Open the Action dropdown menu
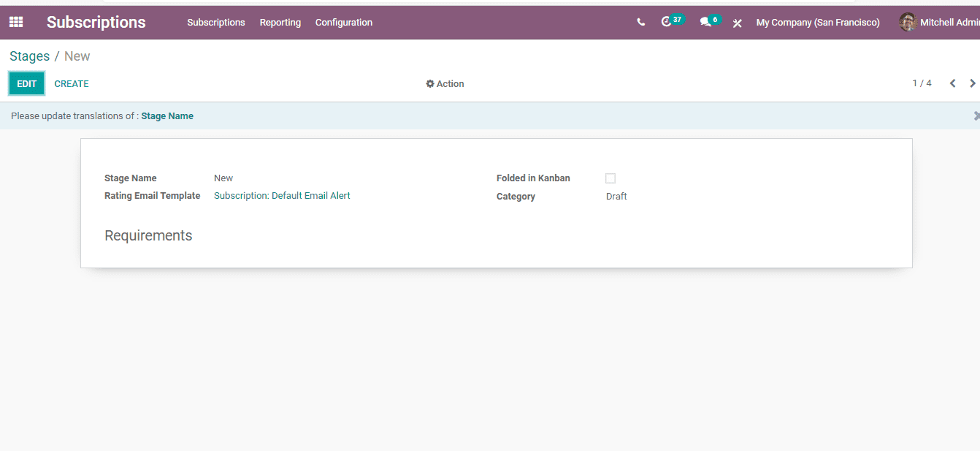The width and height of the screenshot is (980, 451). pos(445,84)
